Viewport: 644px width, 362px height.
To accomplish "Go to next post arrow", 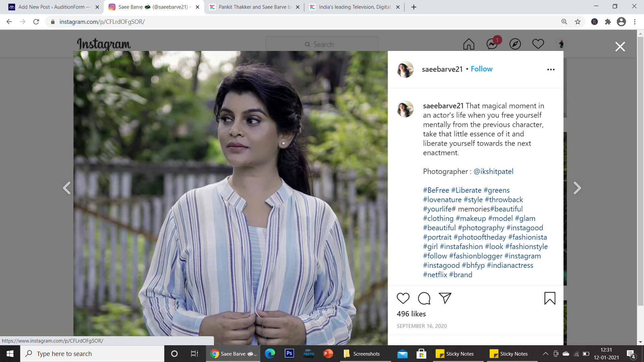I will point(577,188).
